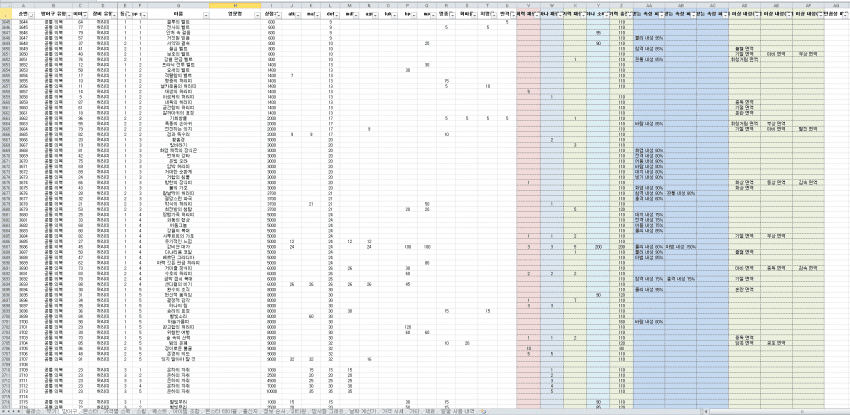Click the select-all corner of the spreadsheet

point(7,4)
